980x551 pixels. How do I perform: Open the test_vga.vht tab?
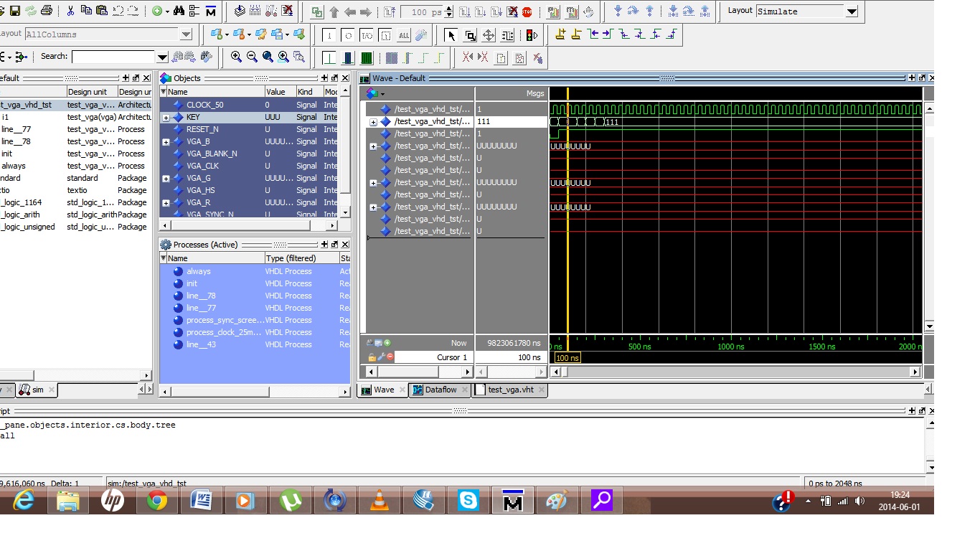pos(510,390)
